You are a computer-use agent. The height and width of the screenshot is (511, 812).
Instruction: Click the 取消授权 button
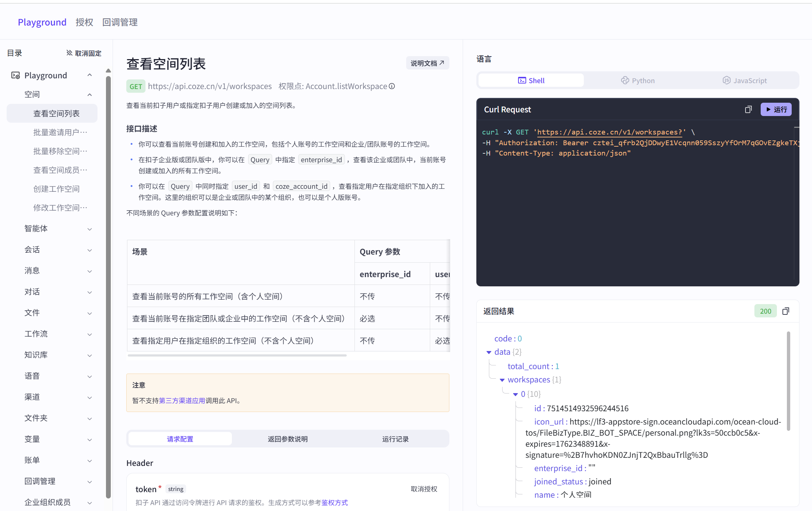point(423,488)
